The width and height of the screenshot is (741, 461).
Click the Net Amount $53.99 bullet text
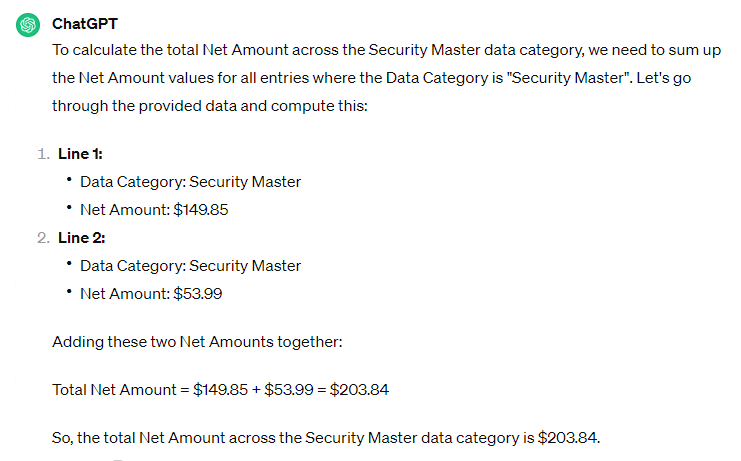tap(151, 294)
